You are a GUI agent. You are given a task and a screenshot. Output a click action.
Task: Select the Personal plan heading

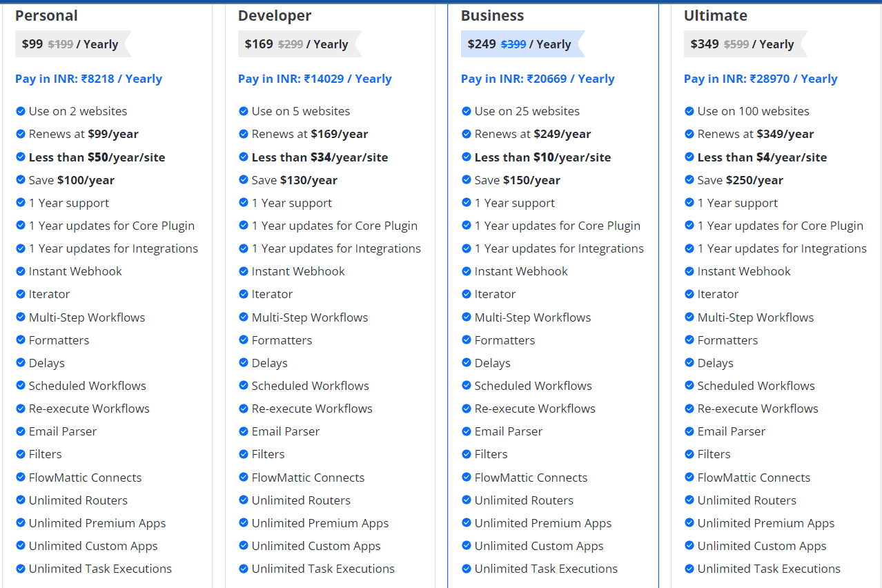click(46, 16)
